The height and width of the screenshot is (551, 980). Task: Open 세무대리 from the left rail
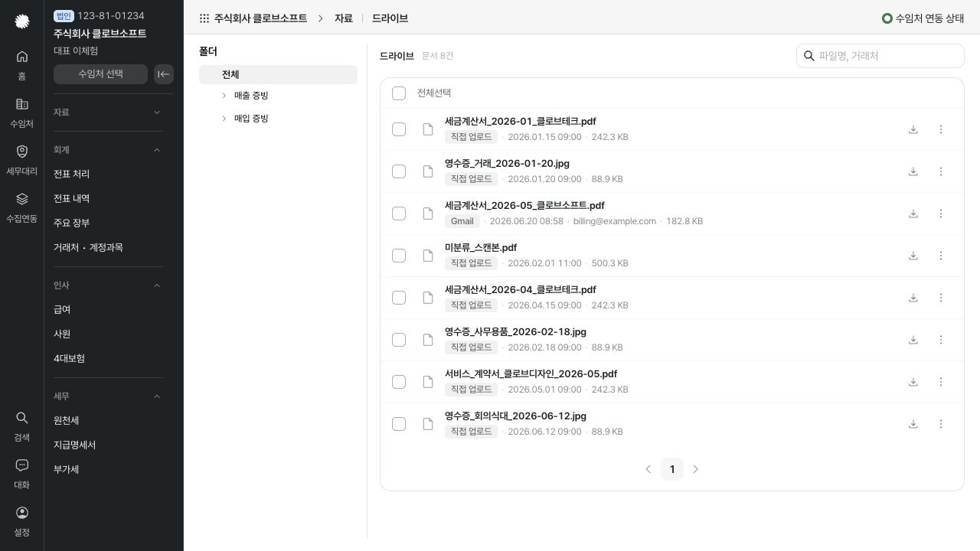21,160
